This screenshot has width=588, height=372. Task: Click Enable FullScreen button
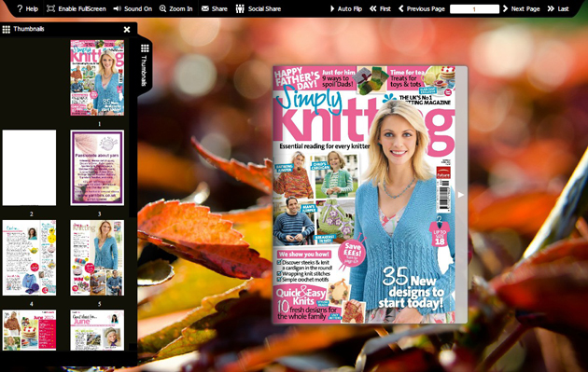[x=77, y=8]
